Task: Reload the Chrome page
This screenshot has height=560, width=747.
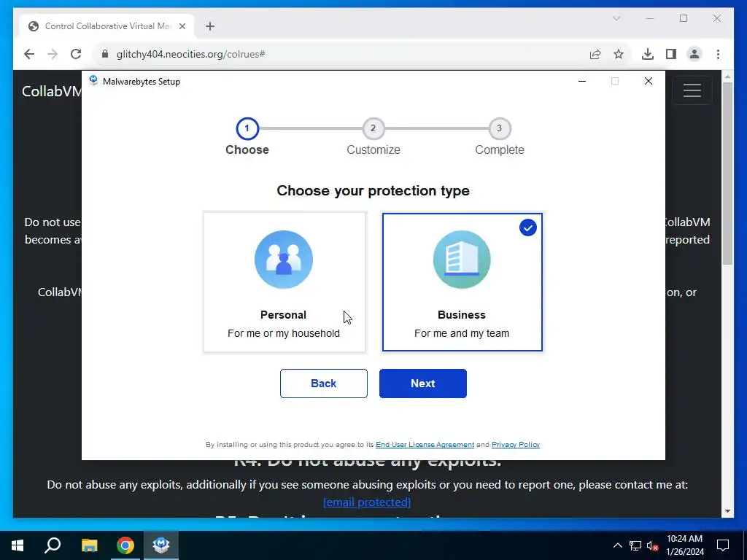Action: 76,54
